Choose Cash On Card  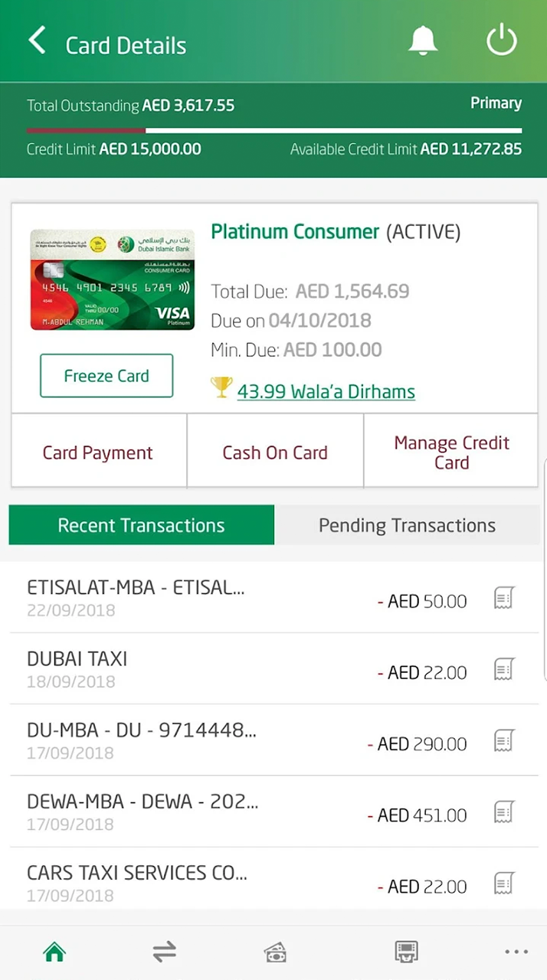click(275, 452)
